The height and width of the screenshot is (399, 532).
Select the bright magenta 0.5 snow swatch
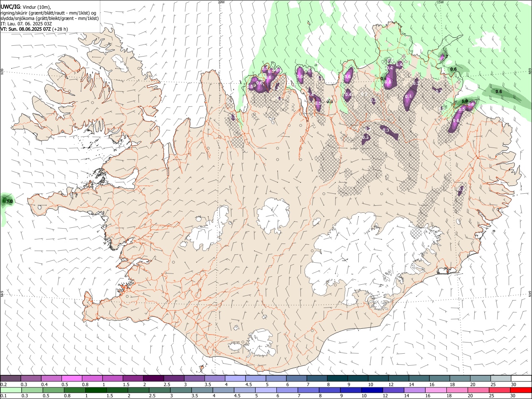point(71,378)
